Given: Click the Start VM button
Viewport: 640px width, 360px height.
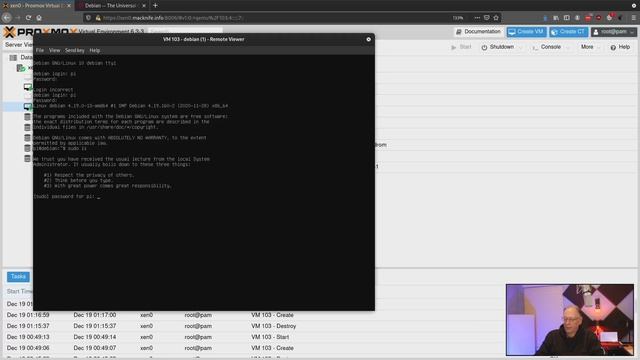Looking at the screenshot, I should (x=461, y=47).
